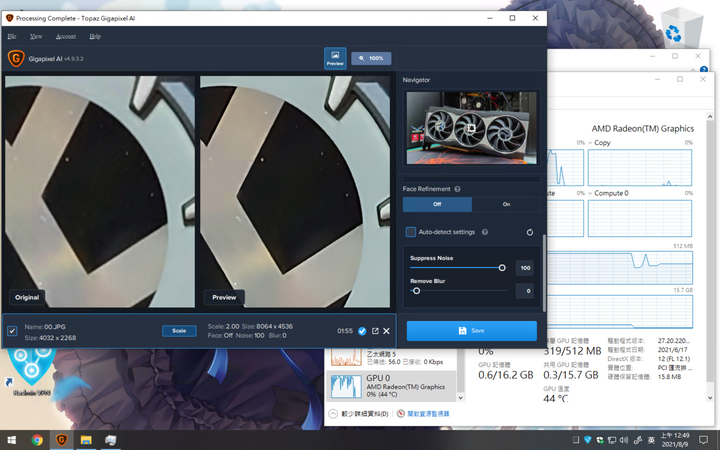Click the help question mark in back window
This screenshot has height=450, width=720.
point(703,70)
